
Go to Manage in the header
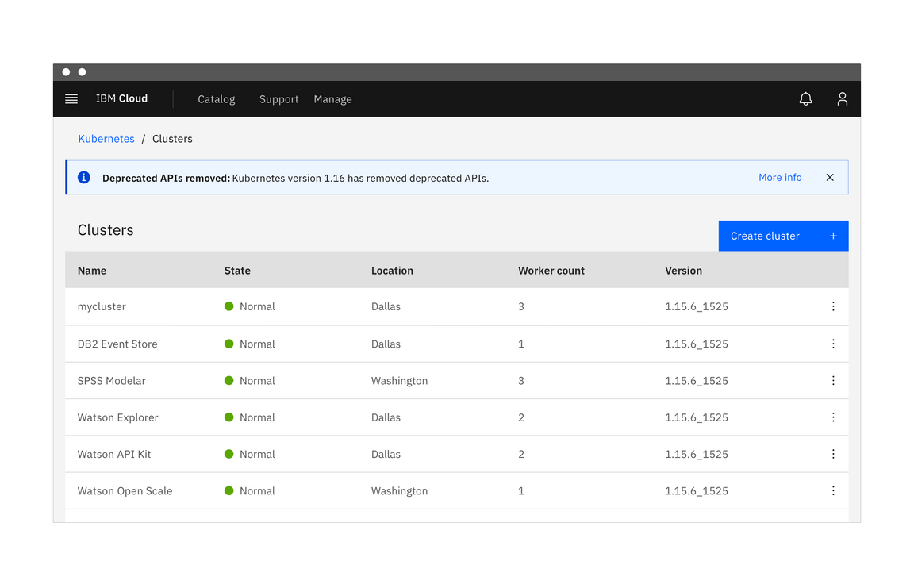click(332, 99)
